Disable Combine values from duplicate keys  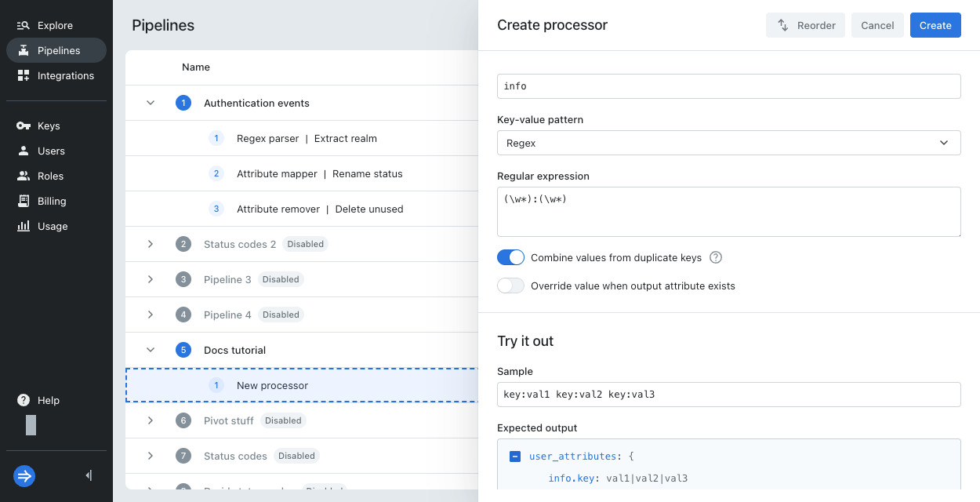(x=510, y=258)
